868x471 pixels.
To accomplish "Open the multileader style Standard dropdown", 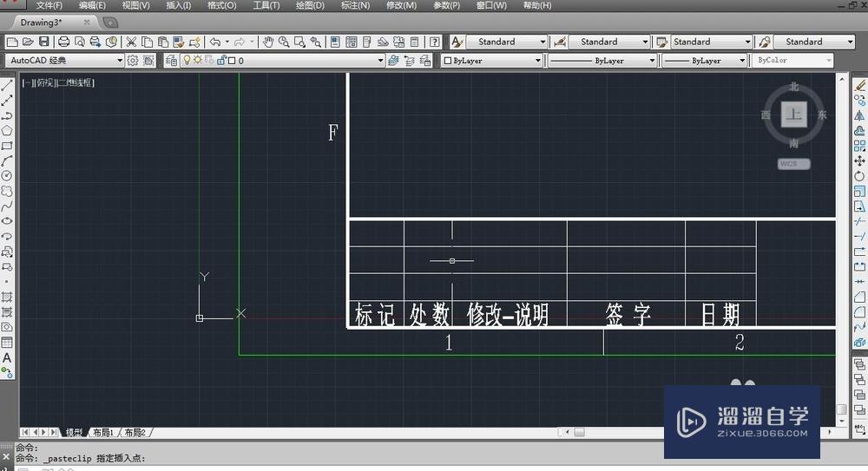I will tap(851, 42).
